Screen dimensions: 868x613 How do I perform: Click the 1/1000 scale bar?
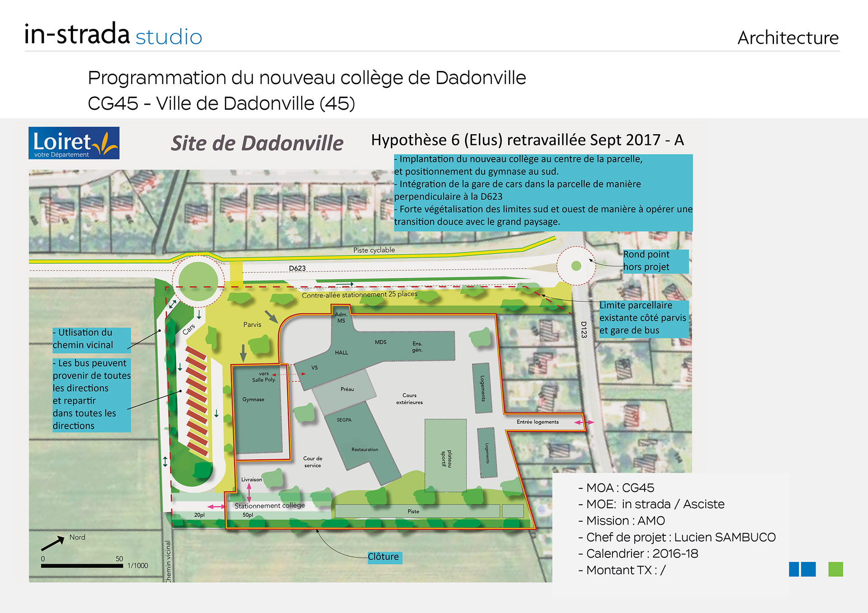pyautogui.click(x=82, y=565)
